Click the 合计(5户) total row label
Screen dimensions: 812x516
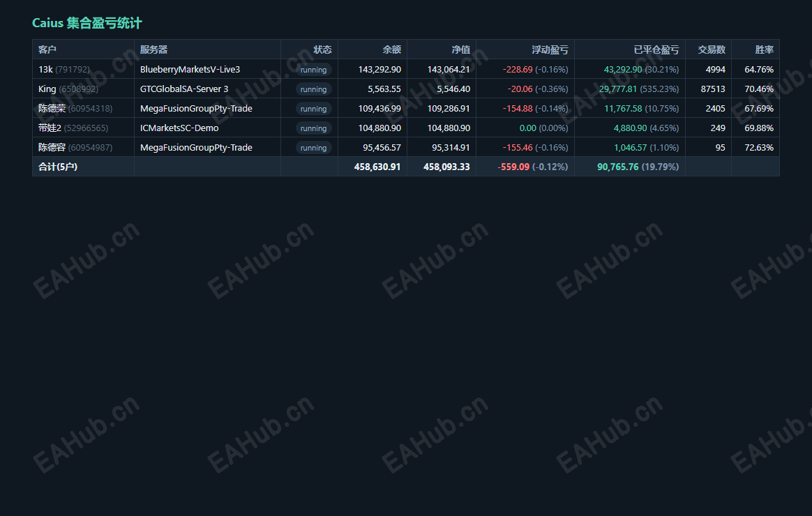58,167
